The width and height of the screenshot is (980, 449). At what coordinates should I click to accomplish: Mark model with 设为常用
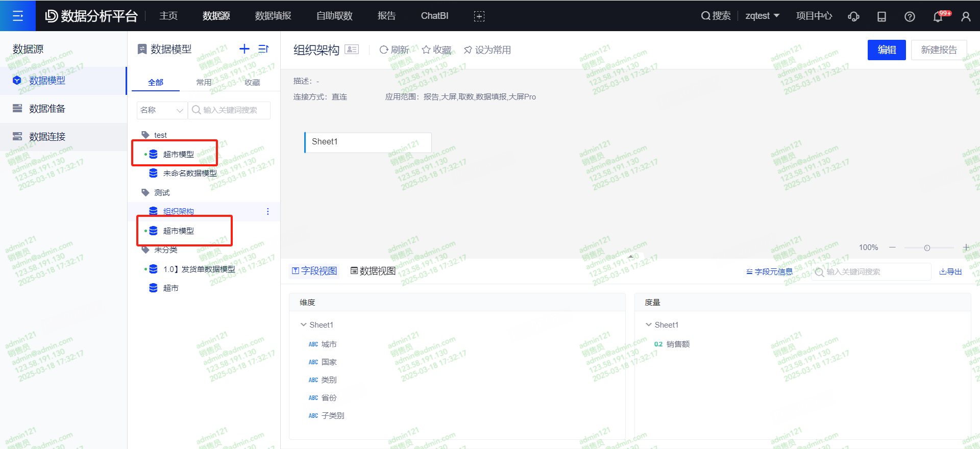click(x=487, y=50)
